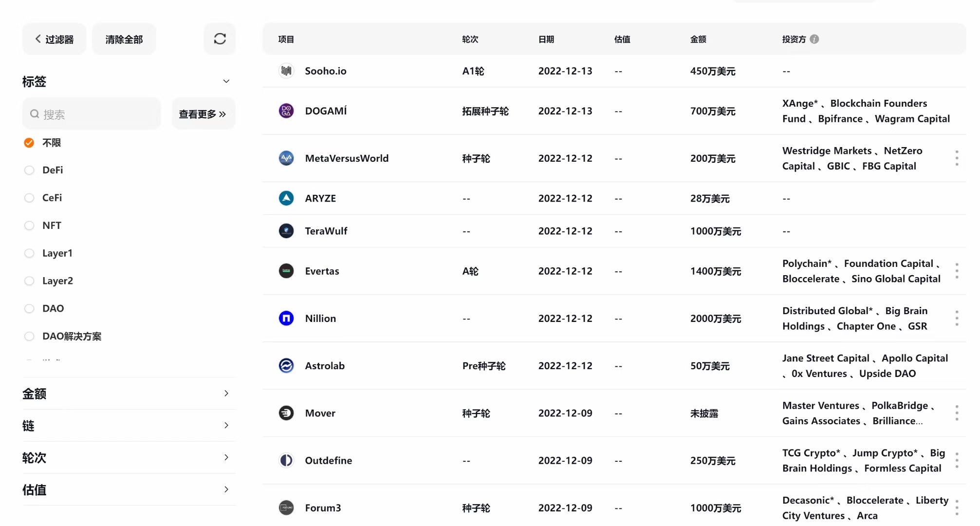Expand the 估值 filter section
This screenshot has height=526, width=980.
click(226, 489)
